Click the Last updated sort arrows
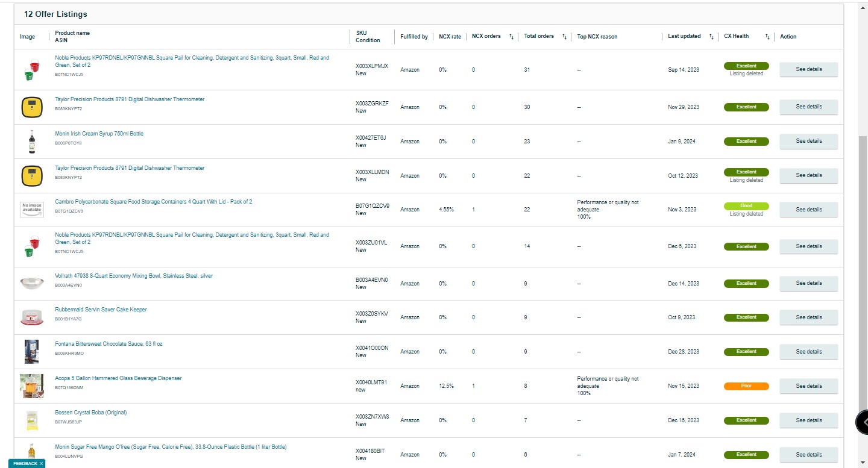This screenshot has height=468, width=868. click(x=711, y=37)
